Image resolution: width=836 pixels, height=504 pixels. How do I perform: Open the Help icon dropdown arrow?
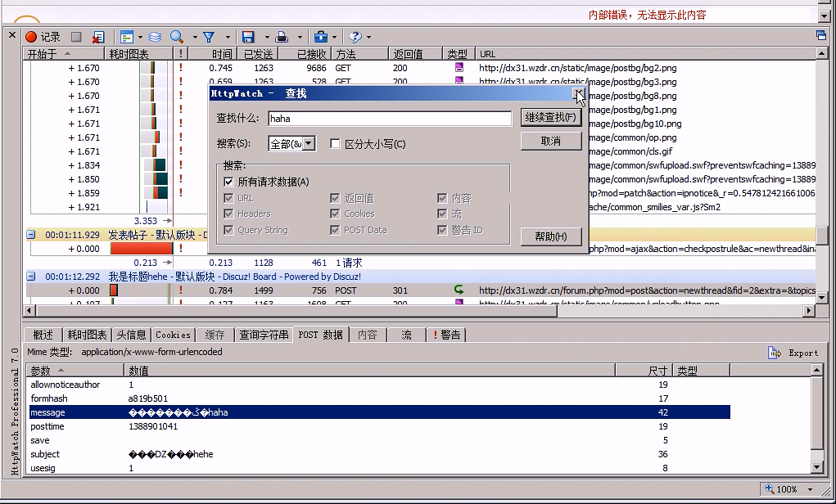pos(369,38)
